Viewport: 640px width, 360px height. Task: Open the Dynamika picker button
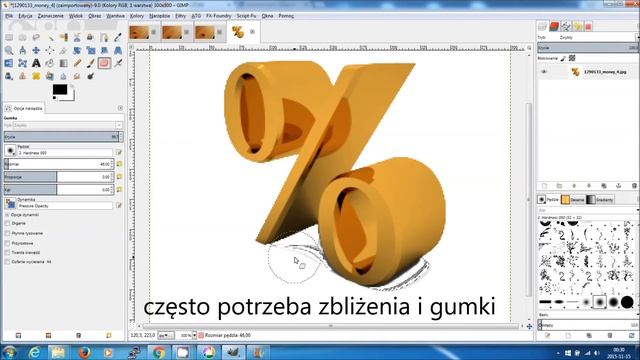[x=10, y=203]
